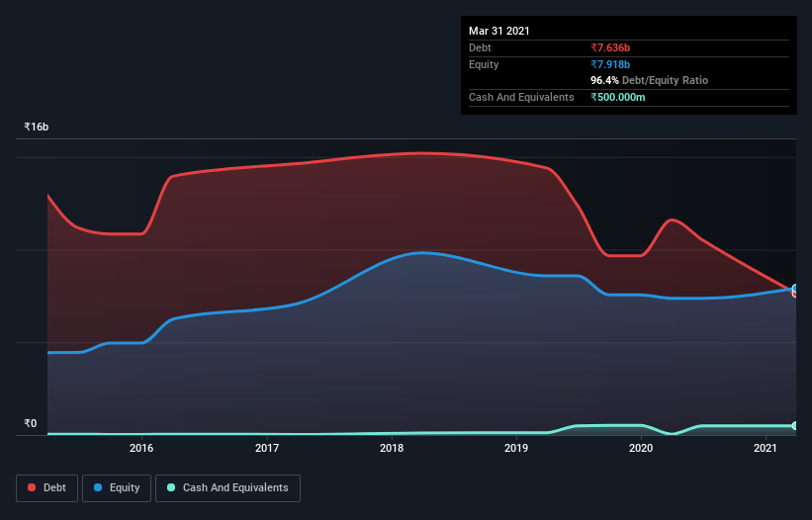
Task: Click the ₹7.636b debt value
Action: 610,47
